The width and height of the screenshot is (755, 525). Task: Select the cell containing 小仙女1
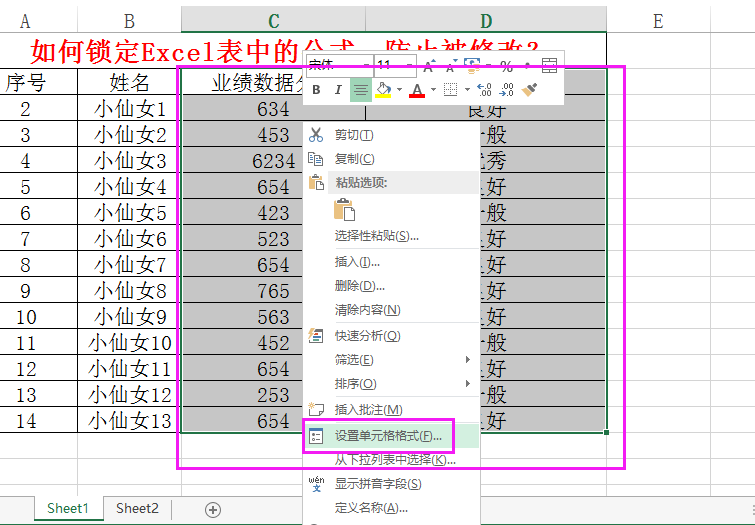pos(129,108)
